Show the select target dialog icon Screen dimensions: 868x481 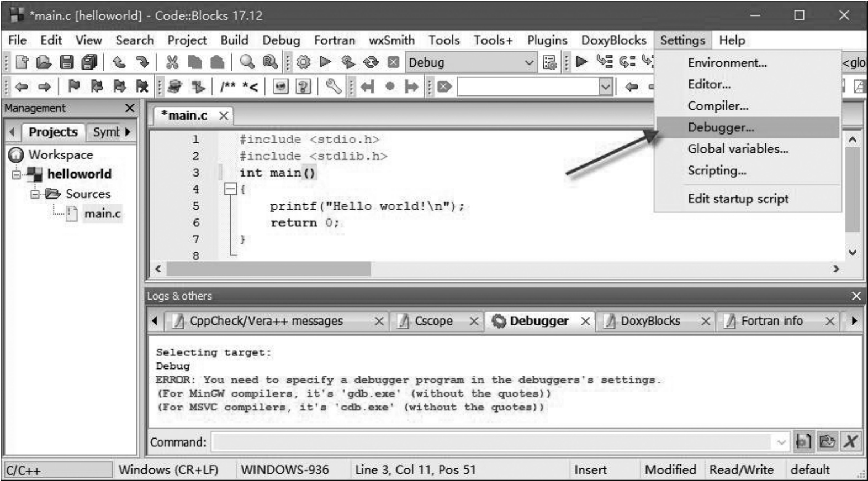tap(549, 62)
